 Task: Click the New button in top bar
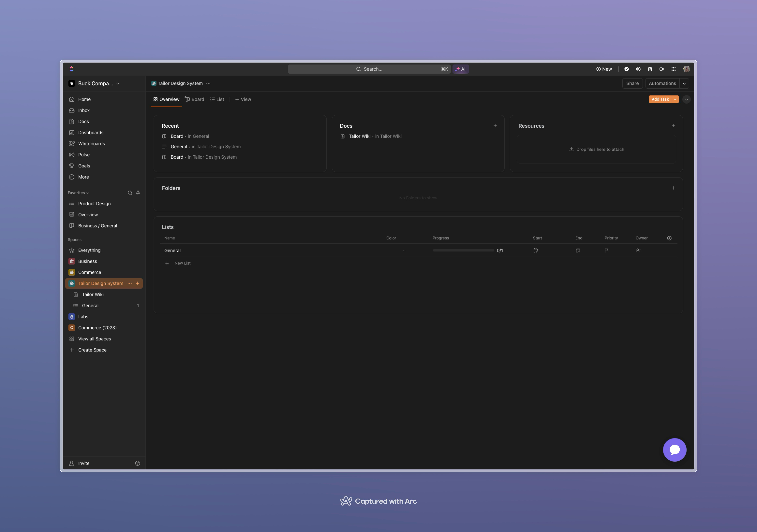pyautogui.click(x=604, y=69)
